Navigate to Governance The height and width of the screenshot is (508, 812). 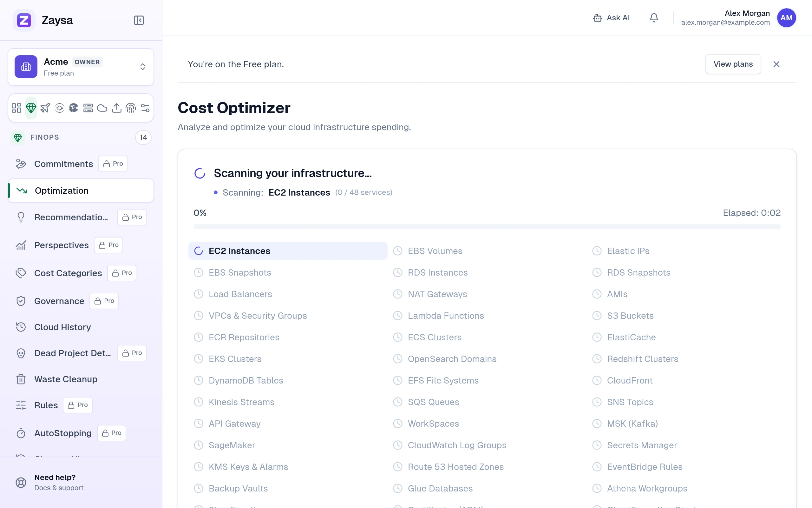(81, 301)
